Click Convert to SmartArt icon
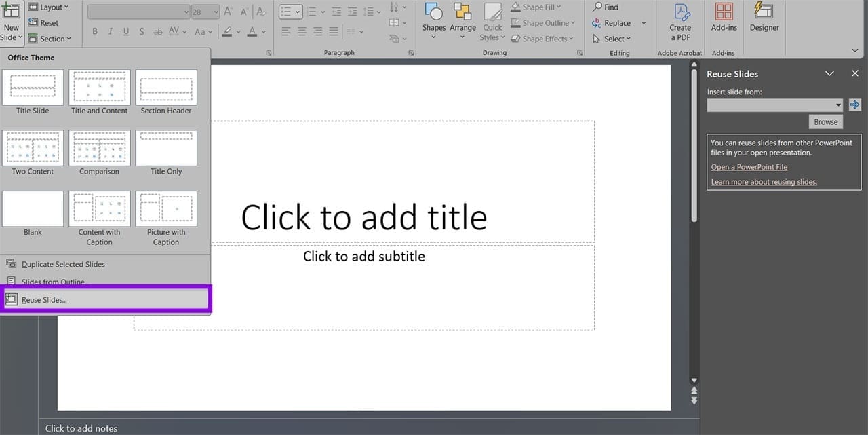868x435 pixels. click(x=395, y=38)
